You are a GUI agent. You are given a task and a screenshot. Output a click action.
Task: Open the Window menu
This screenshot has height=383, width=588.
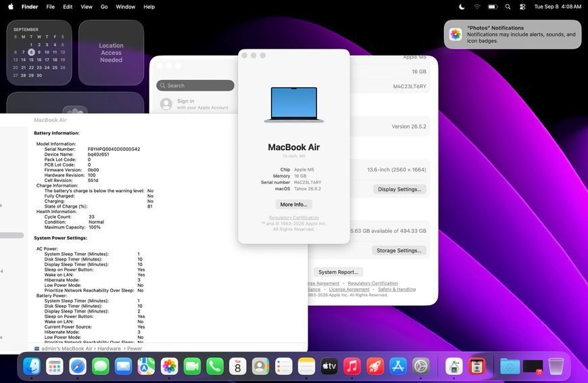pos(126,7)
